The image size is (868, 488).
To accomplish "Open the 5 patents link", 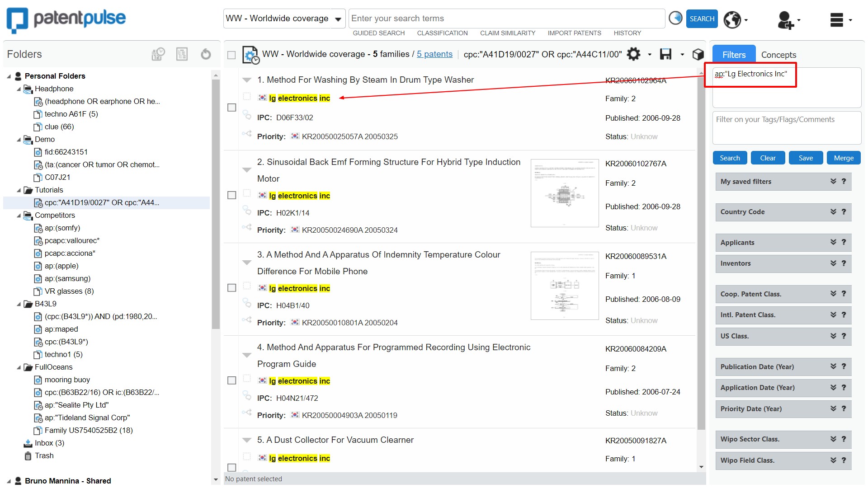I will 434,54.
